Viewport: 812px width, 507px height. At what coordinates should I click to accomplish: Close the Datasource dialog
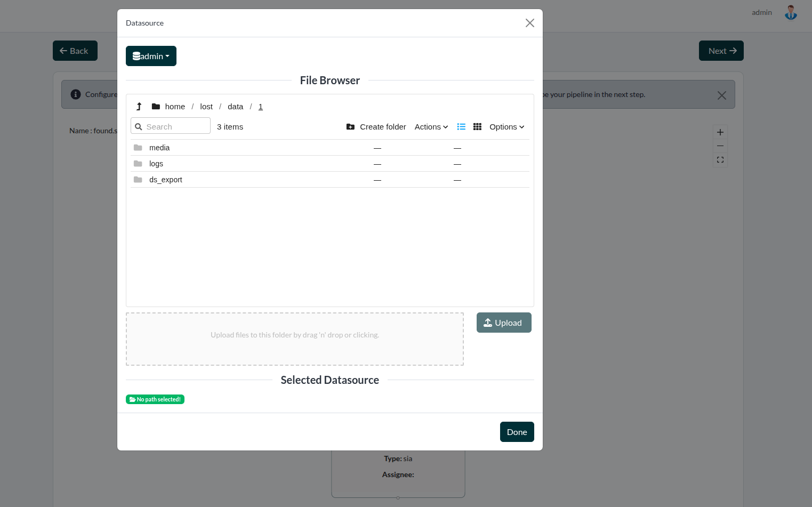point(529,23)
